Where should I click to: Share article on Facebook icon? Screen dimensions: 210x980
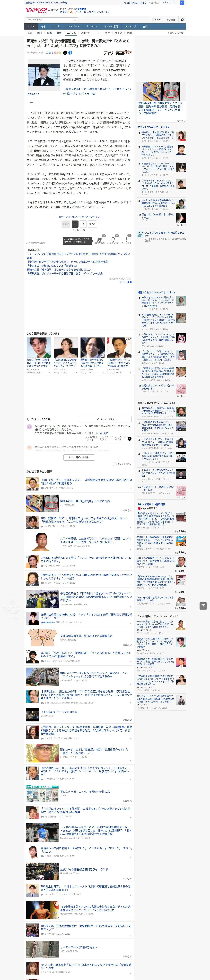click(70, 53)
